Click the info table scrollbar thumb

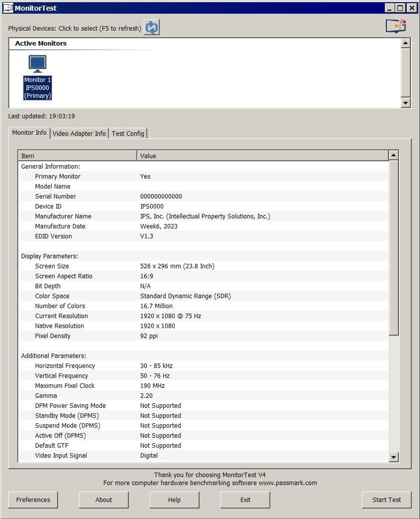[x=393, y=247]
